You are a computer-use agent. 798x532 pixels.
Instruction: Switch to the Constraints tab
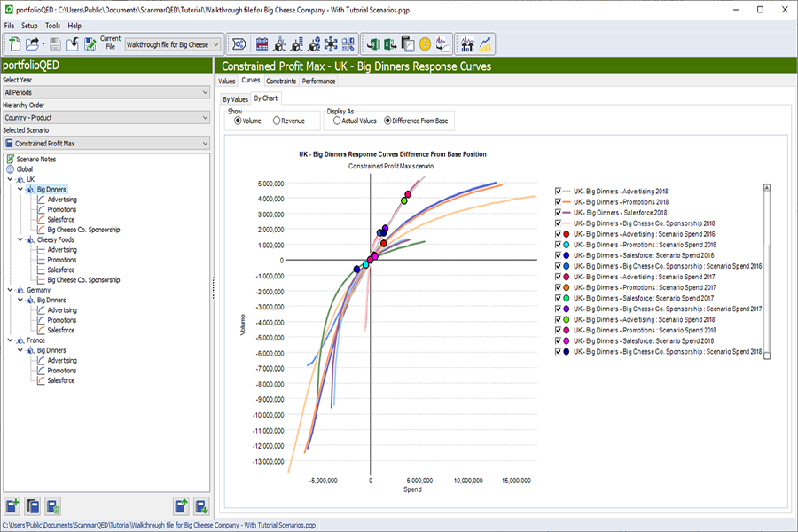(x=281, y=81)
